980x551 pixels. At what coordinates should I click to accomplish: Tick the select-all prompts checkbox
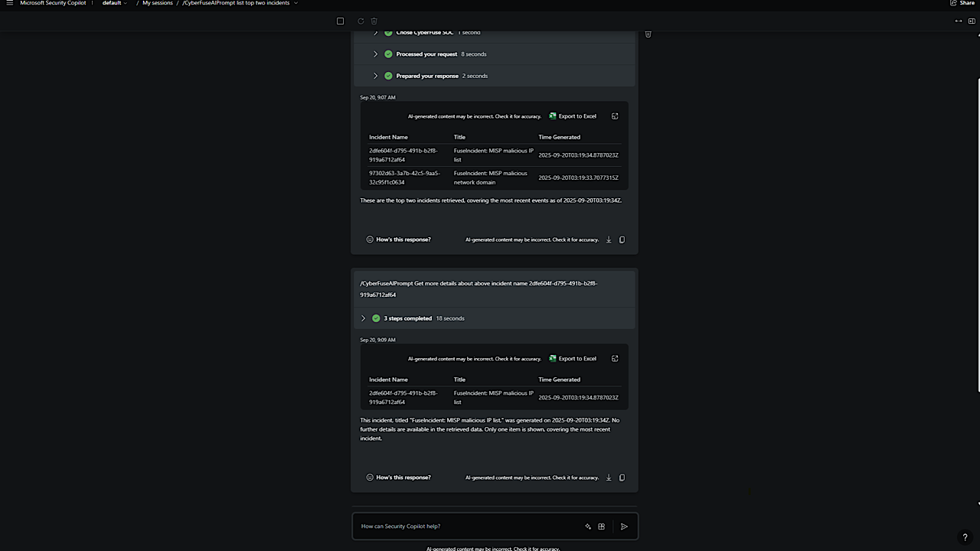point(341,21)
